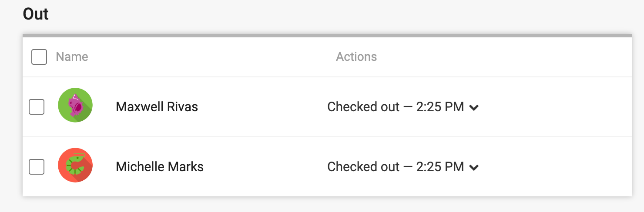Open the Maxwell Rivas name link
644x212 pixels.
[157, 107]
